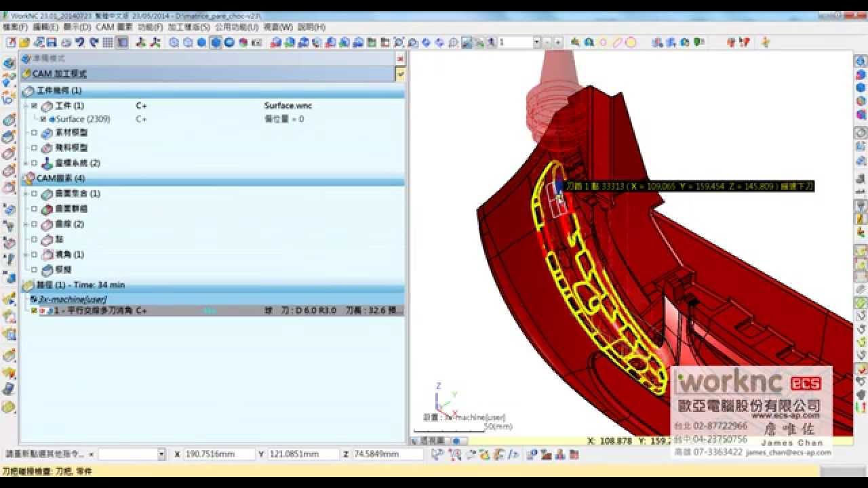868x488 pixels.
Task: Click the small pink circle toolbar icon
Action: [603, 42]
